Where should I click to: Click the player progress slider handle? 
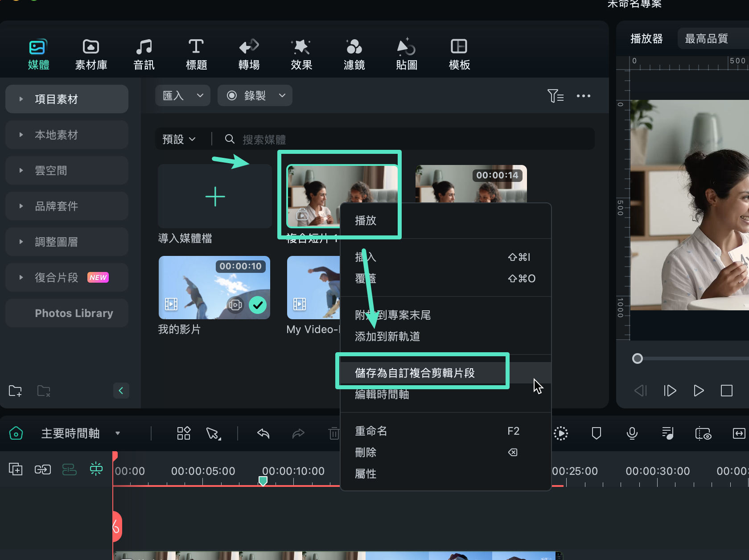pos(638,358)
